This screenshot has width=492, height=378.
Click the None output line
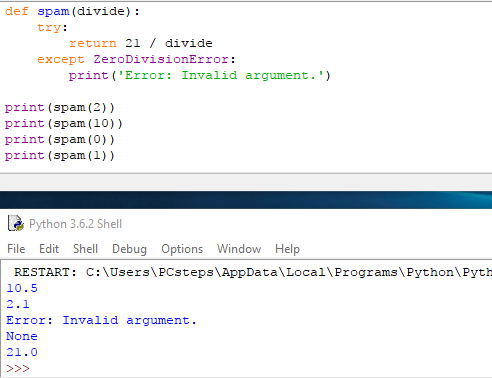point(22,336)
